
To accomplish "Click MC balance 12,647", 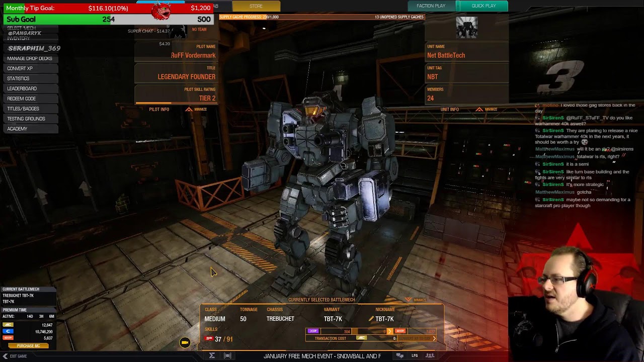I will [47, 325].
